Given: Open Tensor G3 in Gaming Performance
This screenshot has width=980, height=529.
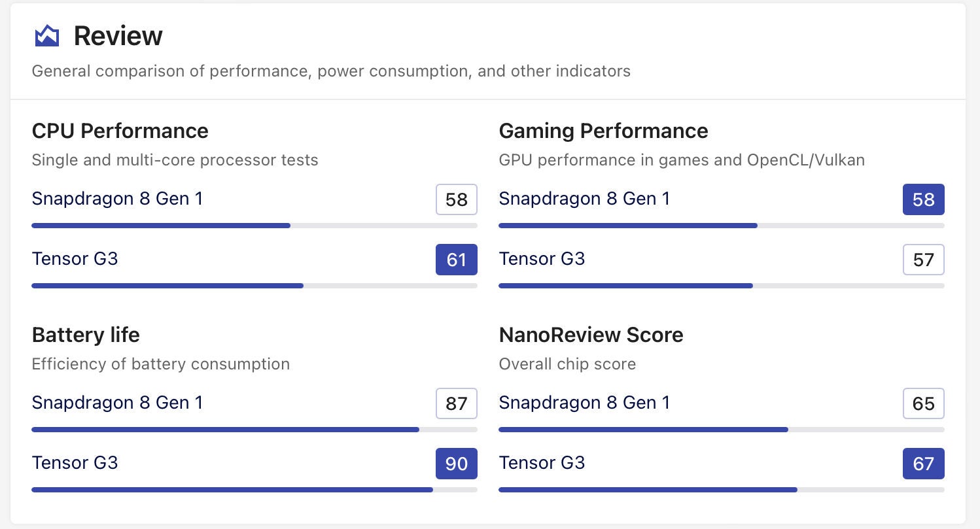Looking at the screenshot, I should (x=542, y=259).
